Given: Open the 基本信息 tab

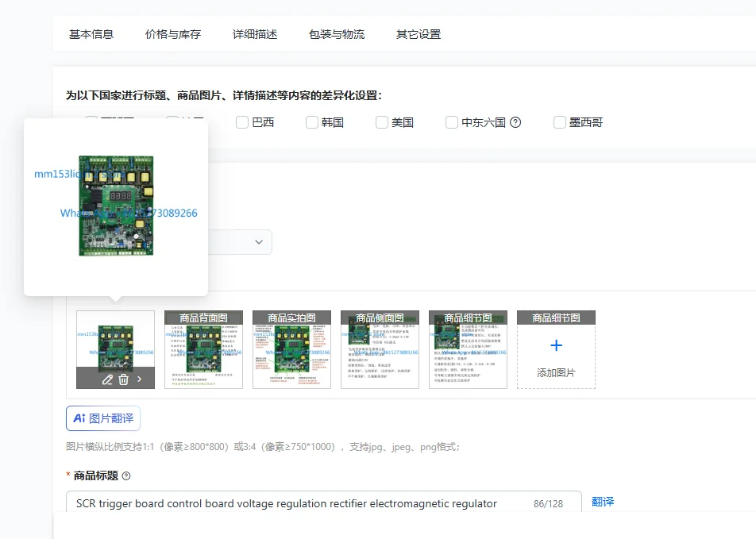Looking at the screenshot, I should (91, 34).
